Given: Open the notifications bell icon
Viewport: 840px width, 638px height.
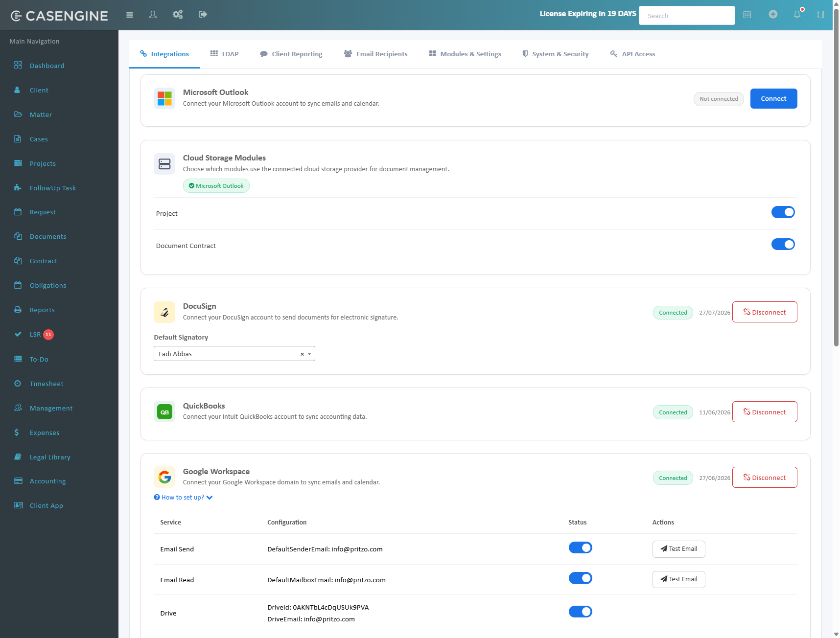Looking at the screenshot, I should pyautogui.click(x=797, y=14).
